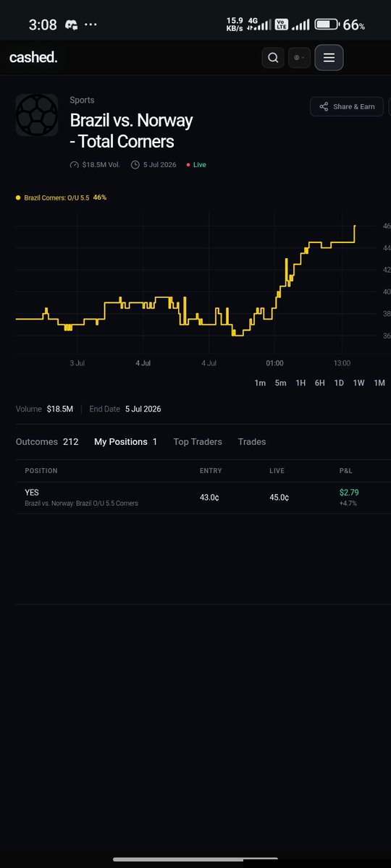Click the End Date 5 Jul 2026 text
Screen dimensions: 391x868
click(x=125, y=409)
